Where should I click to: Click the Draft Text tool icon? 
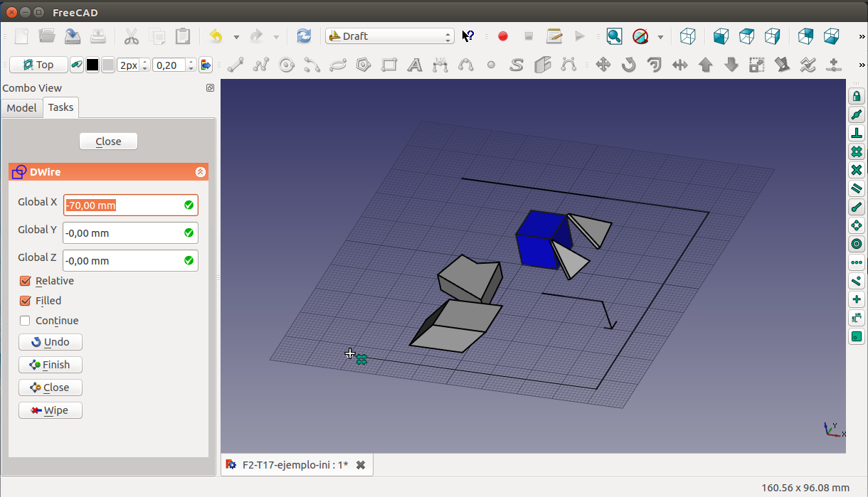[415, 65]
